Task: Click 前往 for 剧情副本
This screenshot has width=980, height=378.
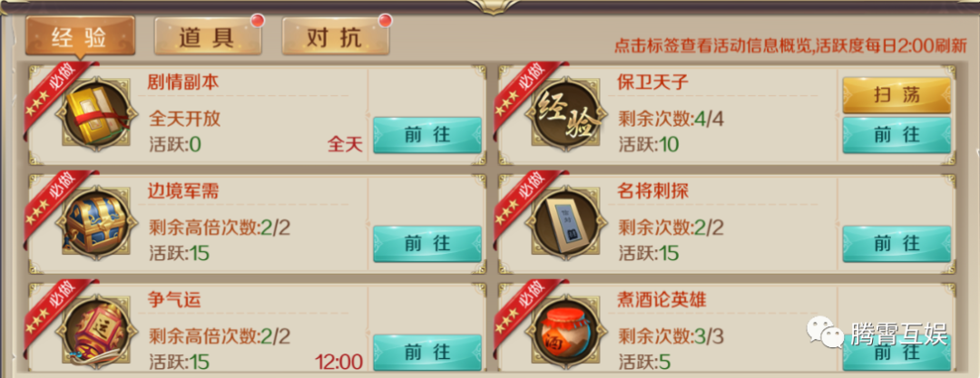Action: click(x=427, y=135)
